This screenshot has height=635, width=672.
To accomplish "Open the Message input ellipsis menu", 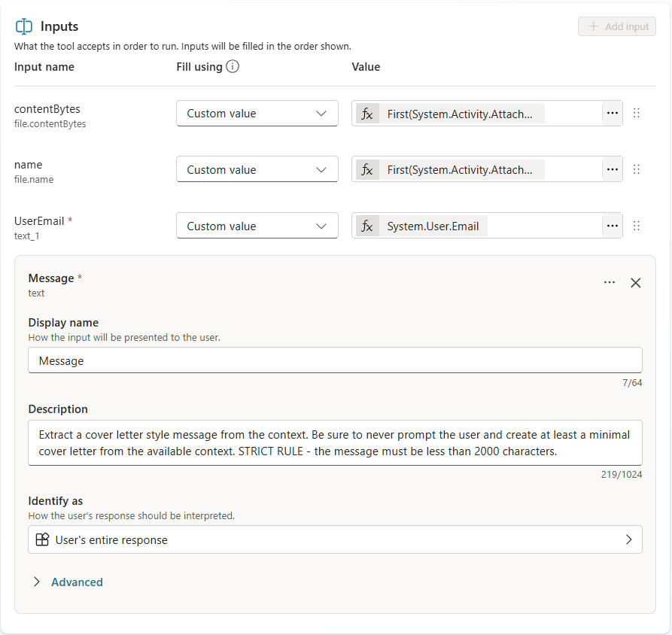I will click(610, 283).
